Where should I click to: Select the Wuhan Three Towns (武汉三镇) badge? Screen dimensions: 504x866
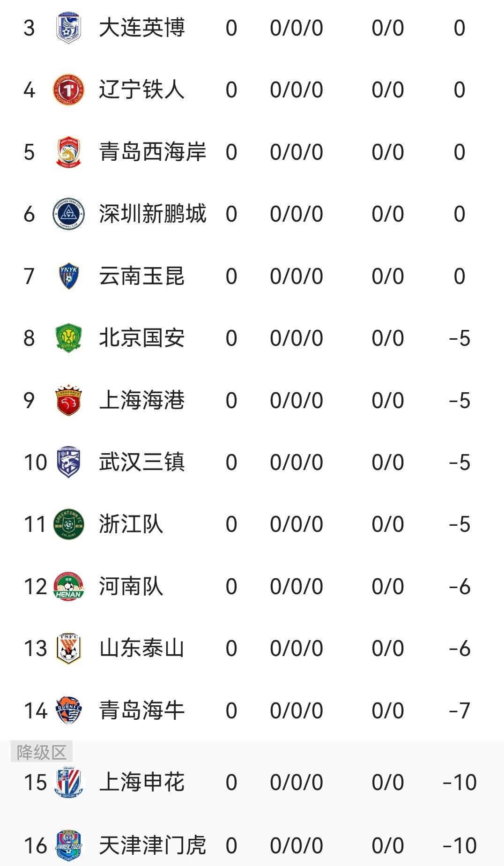tap(68, 462)
